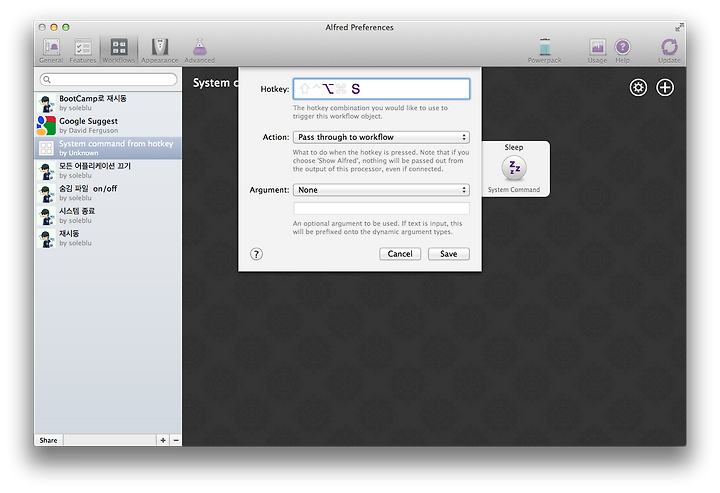Click the 'System Command' label under Sleep
The height and width of the screenshot is (493, 720).
[x=514, y=190]
